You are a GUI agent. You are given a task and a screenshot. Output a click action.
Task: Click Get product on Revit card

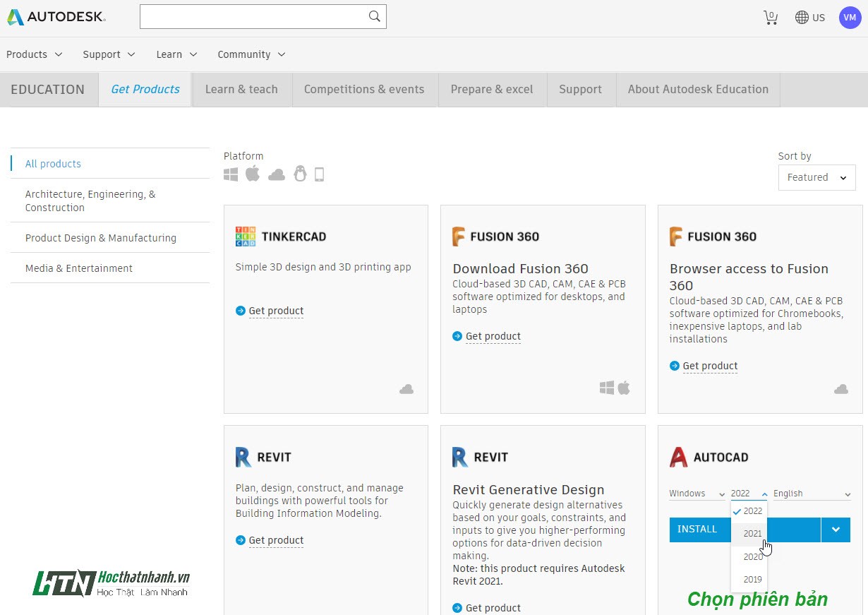276,540
